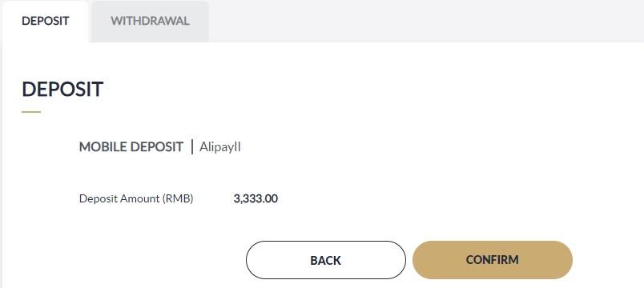
Task: Open the withdrawal section via its tab
Action: click(x=150, y=21)
